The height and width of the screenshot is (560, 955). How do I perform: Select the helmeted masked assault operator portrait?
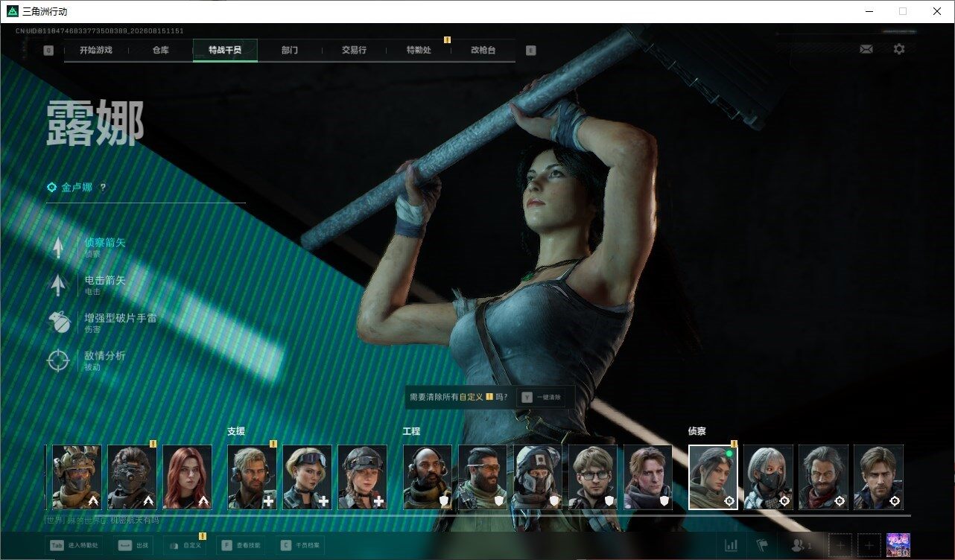[77, 477]
